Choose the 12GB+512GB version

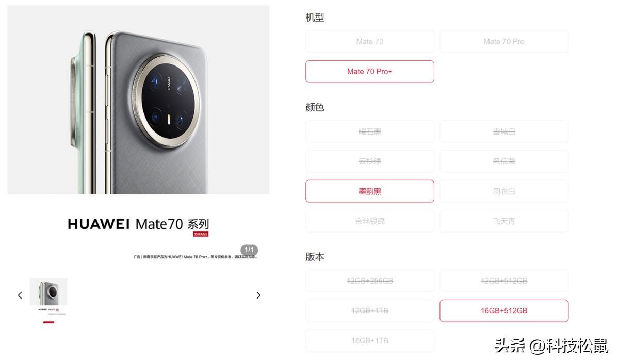click(504, 281)
